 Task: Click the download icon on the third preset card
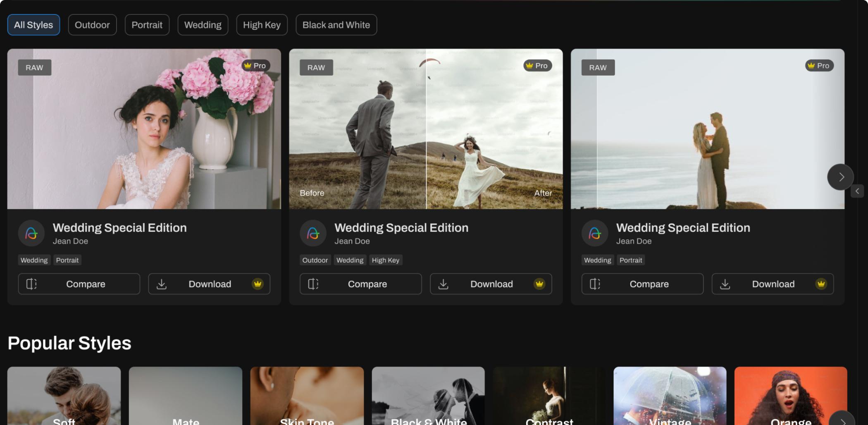[725, 284]
